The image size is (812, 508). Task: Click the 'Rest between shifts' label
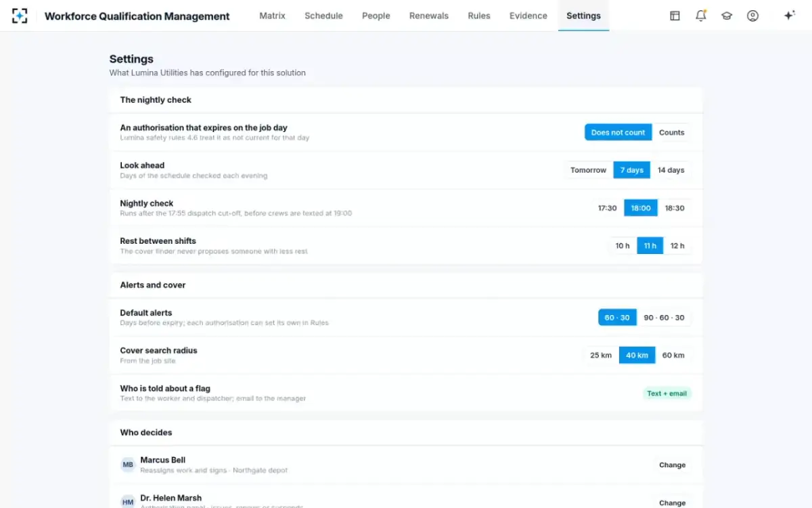158,240
